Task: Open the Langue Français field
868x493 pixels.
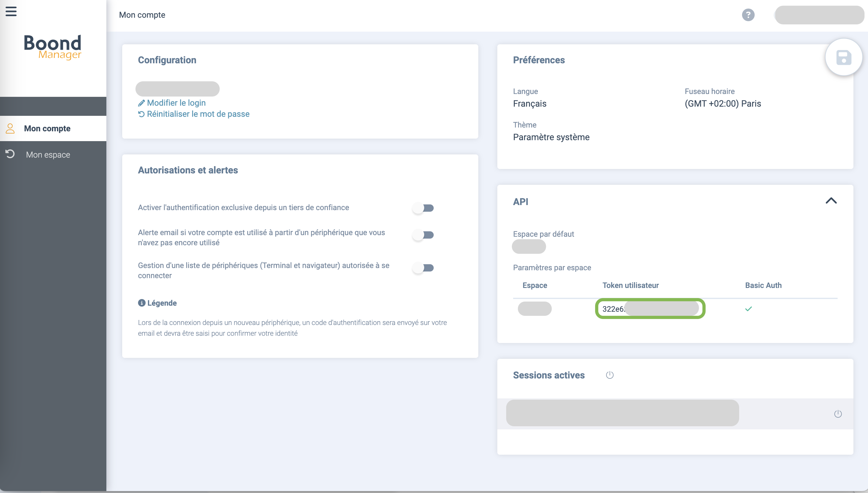Action: click(529, 103)
